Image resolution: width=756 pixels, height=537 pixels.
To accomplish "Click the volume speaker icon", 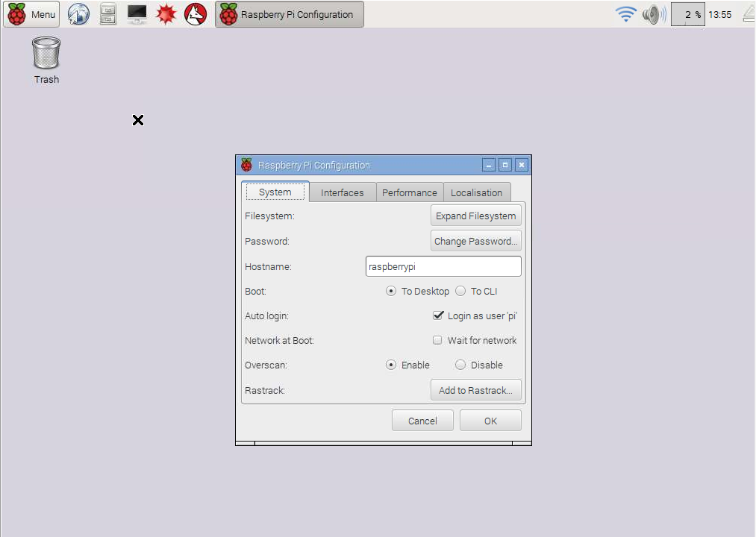I will click(653, 13).
